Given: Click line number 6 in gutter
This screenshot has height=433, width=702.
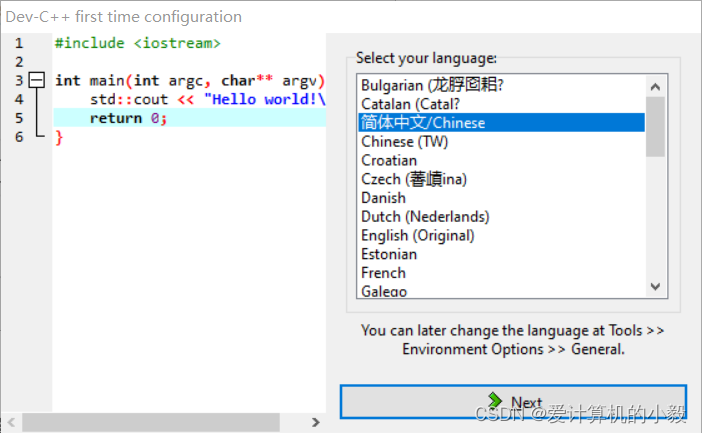Looking at the screenshot, I should point(19,137).
